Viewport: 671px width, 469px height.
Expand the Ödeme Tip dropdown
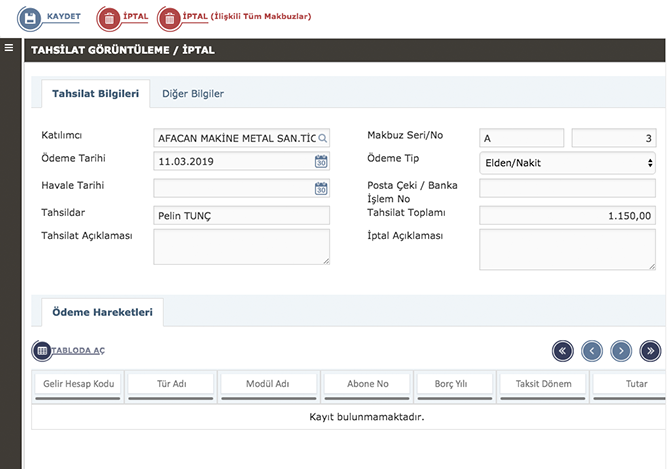(567, 162)
